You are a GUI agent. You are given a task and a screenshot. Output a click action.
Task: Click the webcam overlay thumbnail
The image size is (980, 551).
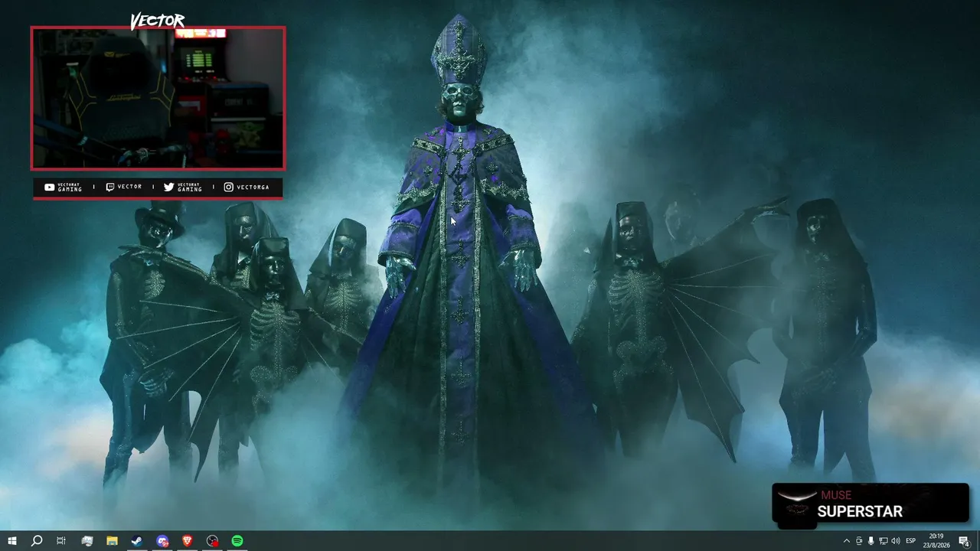tap(158, 98)
